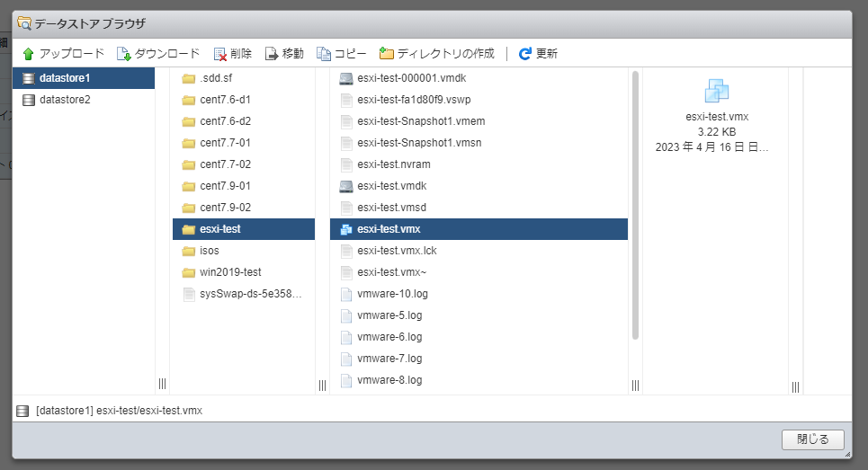Image resolution: width=868 pixels, height=470 pixels.
Task: Select the datastore2 entry
Action: pos(84,100)
